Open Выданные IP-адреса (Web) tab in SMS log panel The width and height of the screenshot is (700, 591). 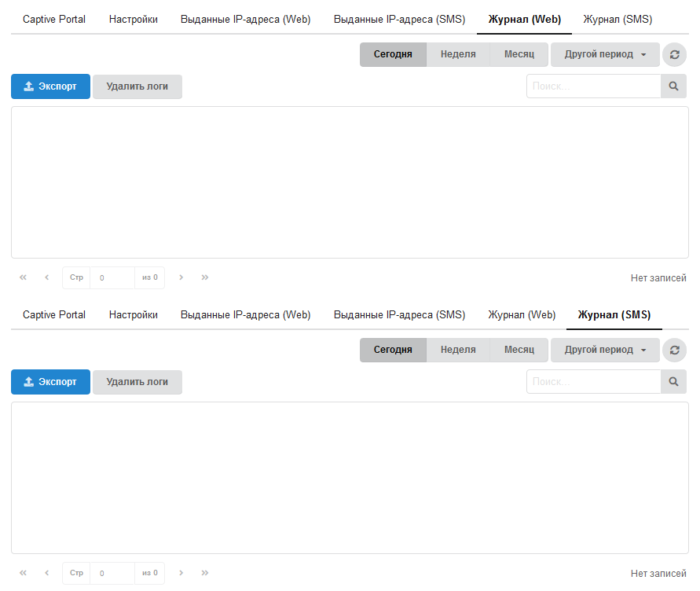(x=246, y=314)
